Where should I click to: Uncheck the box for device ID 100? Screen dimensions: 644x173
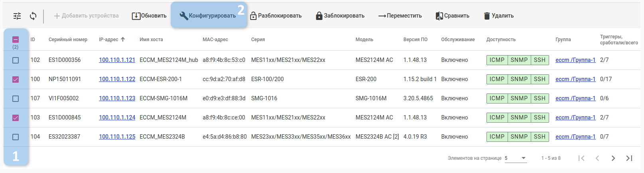pyautogui.click(x=16, y=80)
